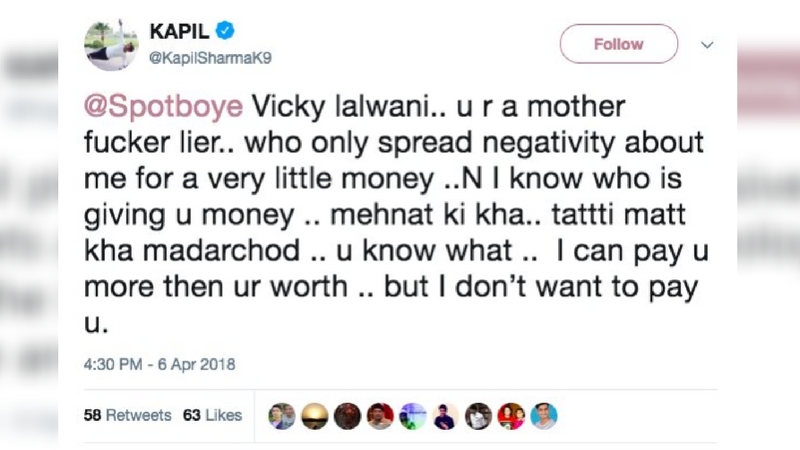The width and height of the screenshot is (800, 450).
Task: Open the eighth liker avatar with red clothing
Action: point(511,416)
